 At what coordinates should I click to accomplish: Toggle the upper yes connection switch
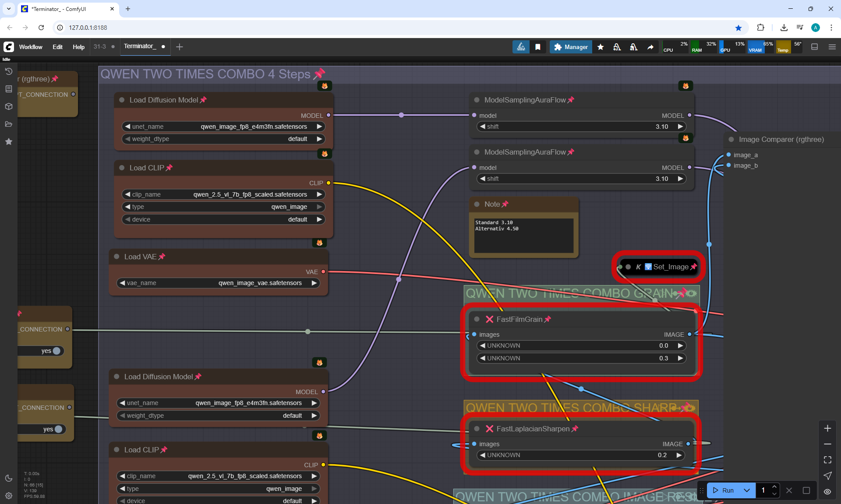coord(56,351)
